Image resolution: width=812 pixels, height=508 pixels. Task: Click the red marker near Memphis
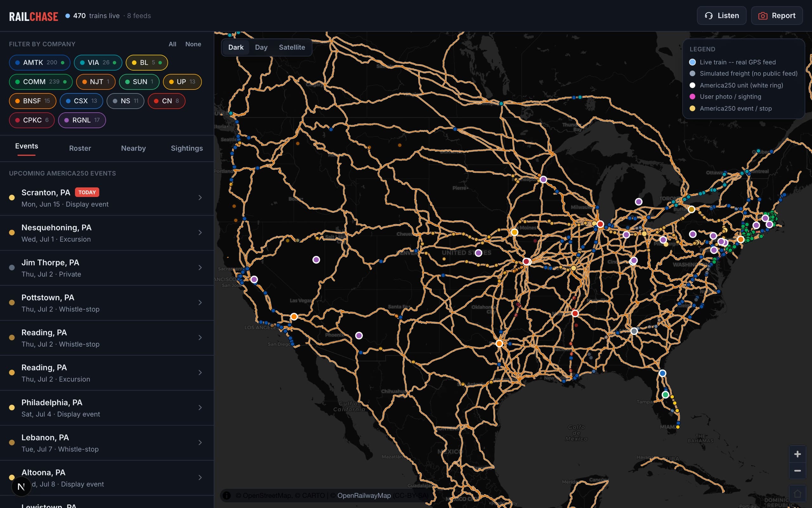click(x=575, y=313)
